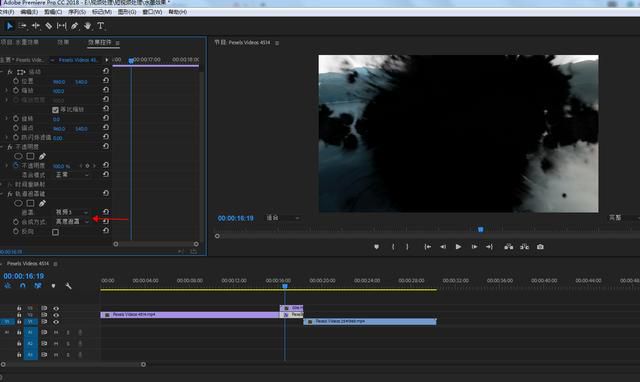The height and width of the screenshot is (382, 640).
Task: Open the Edit menu
Action: [x=29, y=12]
